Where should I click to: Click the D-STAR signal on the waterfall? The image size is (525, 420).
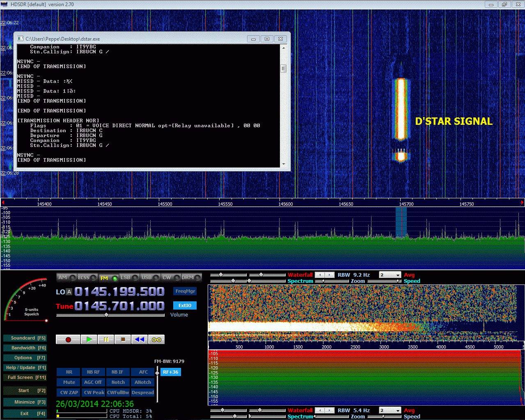click(401, 109)
